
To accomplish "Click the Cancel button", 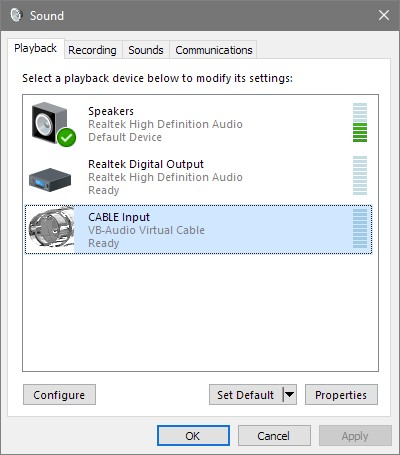I will point(274,435).
